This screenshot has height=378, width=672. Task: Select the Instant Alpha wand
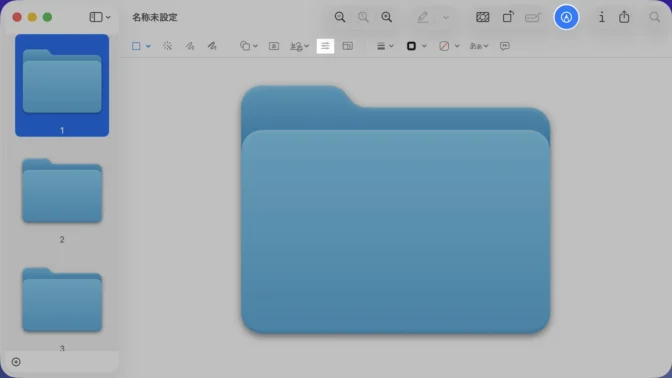click(168, 46)
